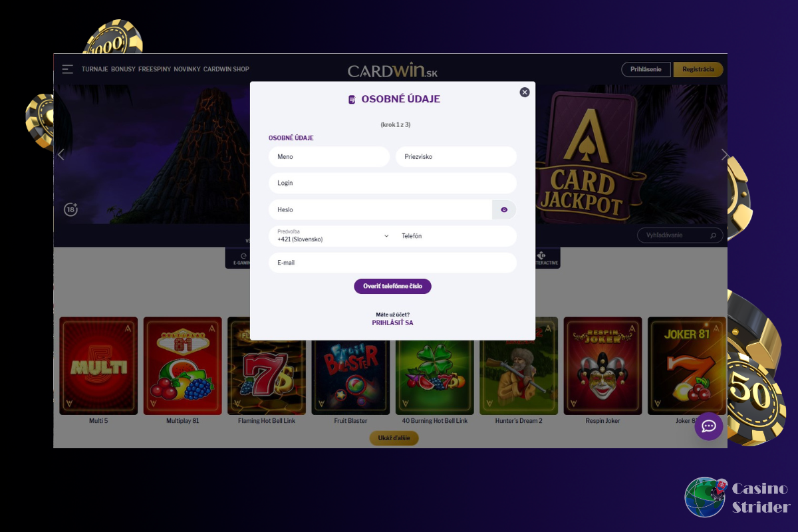798x532 pixels.
Task: Go to next banner slide arrow
Action: coord(724,154)
